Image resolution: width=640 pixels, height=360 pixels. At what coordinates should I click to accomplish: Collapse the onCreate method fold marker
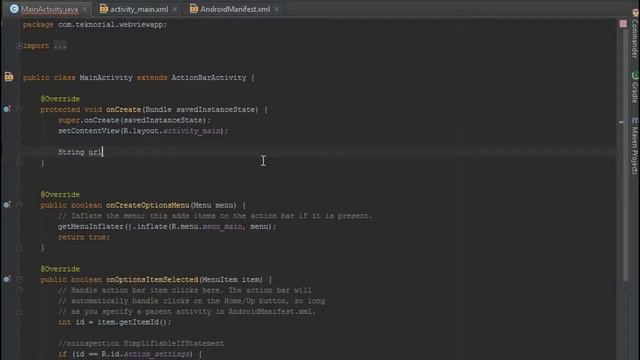tap(19, 109)
